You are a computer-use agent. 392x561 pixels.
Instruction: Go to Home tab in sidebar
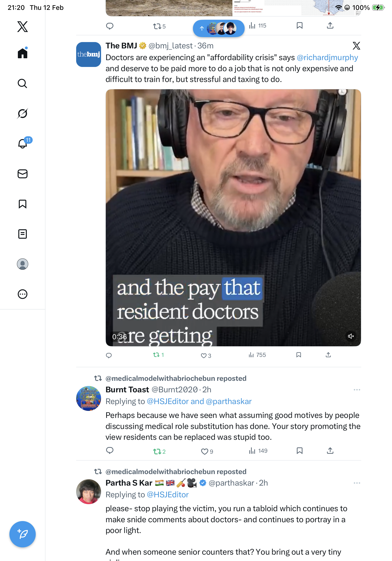23,53
